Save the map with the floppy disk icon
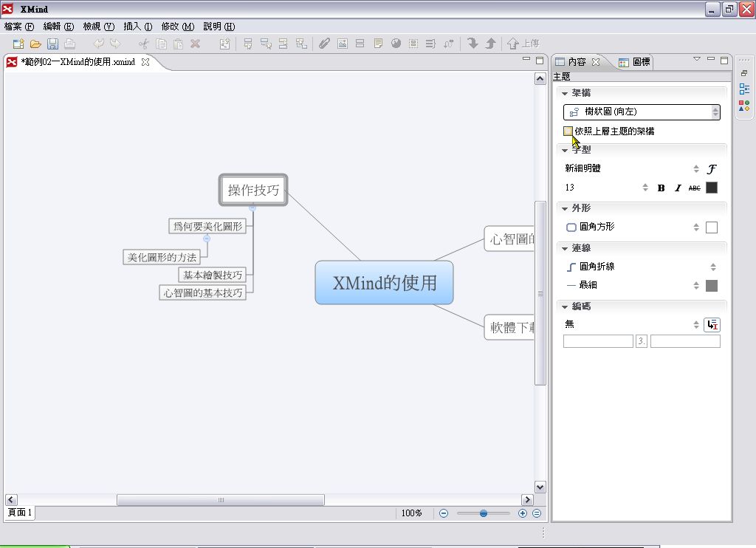Screen dimensions: 756x548 click(52, 44)
